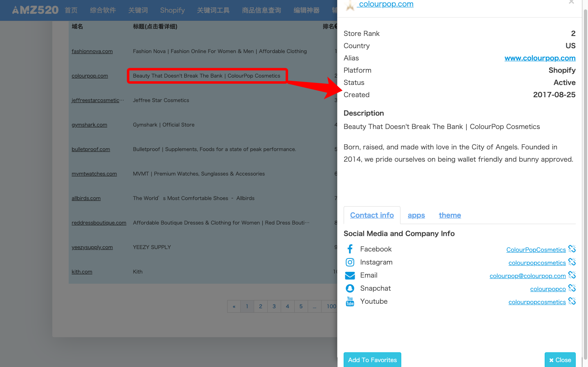588x367 pixels.
Task: Open the Shopify menu in top navigation
Action: pyautogui.click(x=172, y=10)
